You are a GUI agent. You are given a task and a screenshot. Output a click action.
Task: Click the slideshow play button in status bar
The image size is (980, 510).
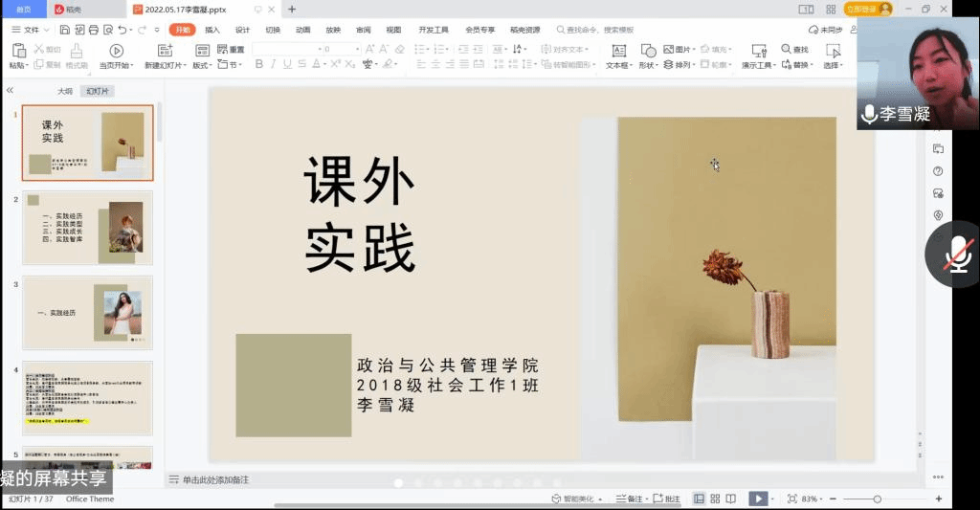click(757, 499)
